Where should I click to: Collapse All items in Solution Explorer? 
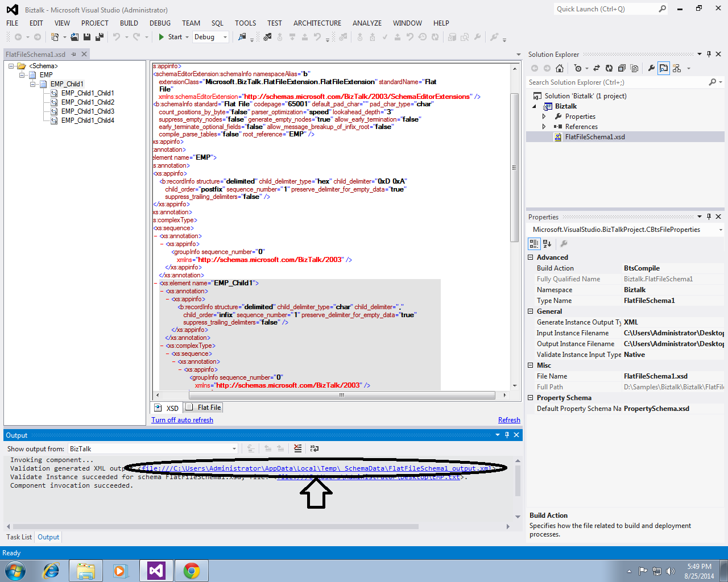[622, 68]
